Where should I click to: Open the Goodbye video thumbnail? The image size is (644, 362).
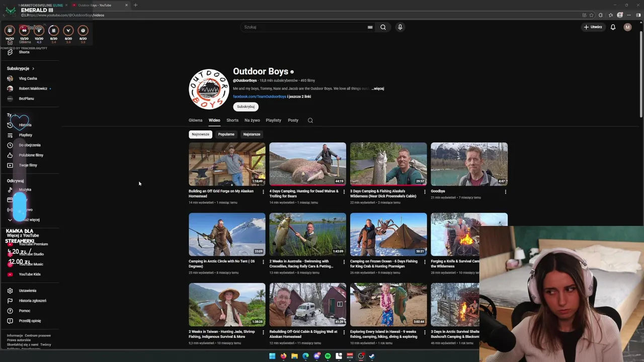point(469,164)
